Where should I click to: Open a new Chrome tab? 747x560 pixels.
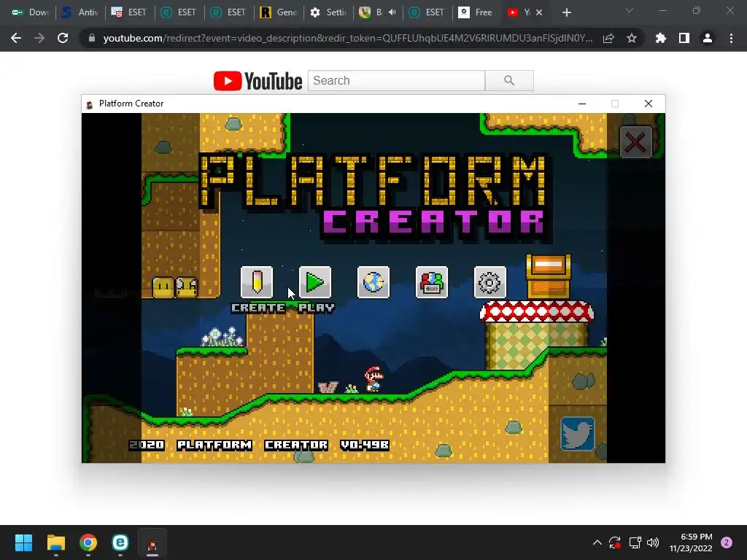click(566, 12)
